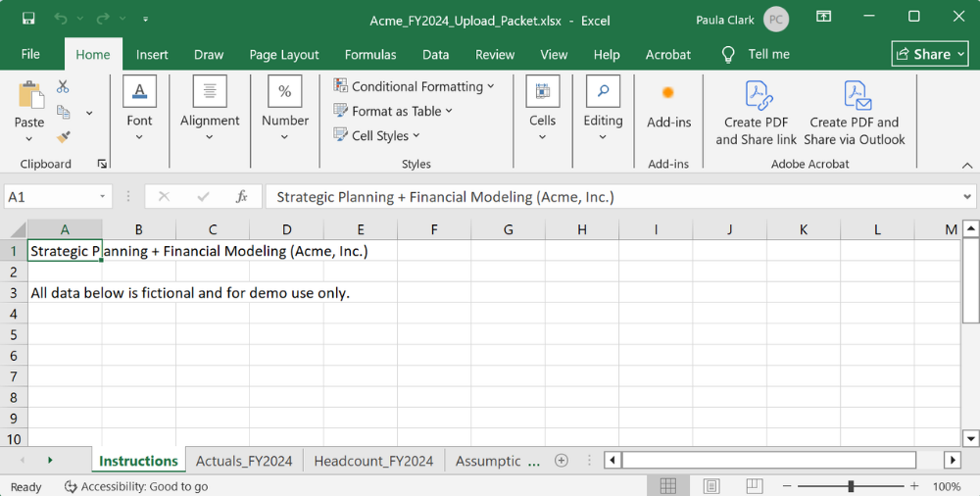Select column D header

tap(286, 229)
